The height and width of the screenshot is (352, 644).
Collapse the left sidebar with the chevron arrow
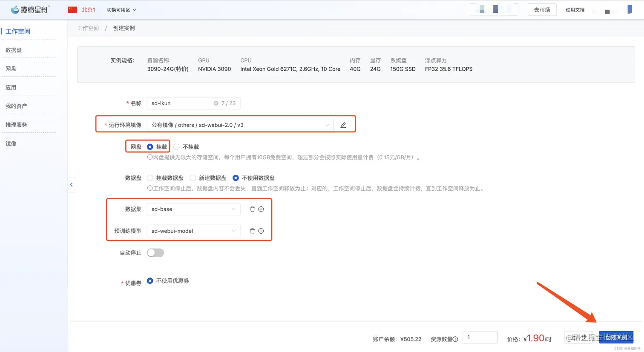[x=72, y=184]
